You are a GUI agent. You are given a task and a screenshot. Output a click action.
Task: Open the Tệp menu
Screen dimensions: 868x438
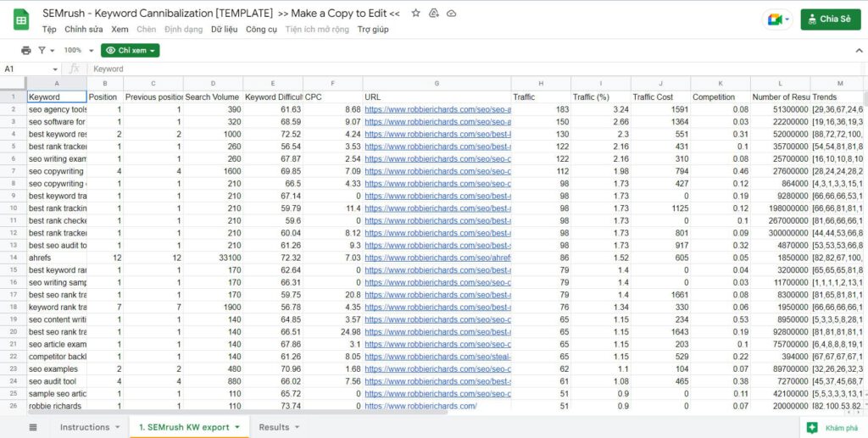coord(49,30)
